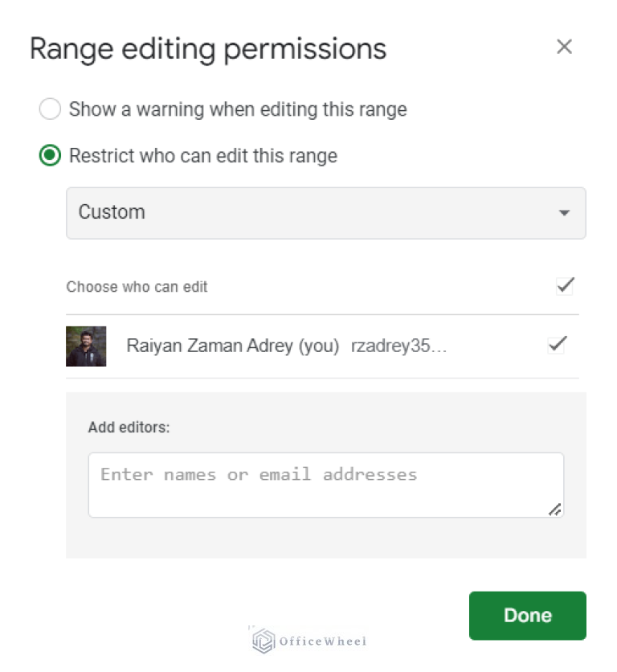This screenshot has width=617, height=672.
Task: Click the textarea resize handle icon
Action: [555, 510]
